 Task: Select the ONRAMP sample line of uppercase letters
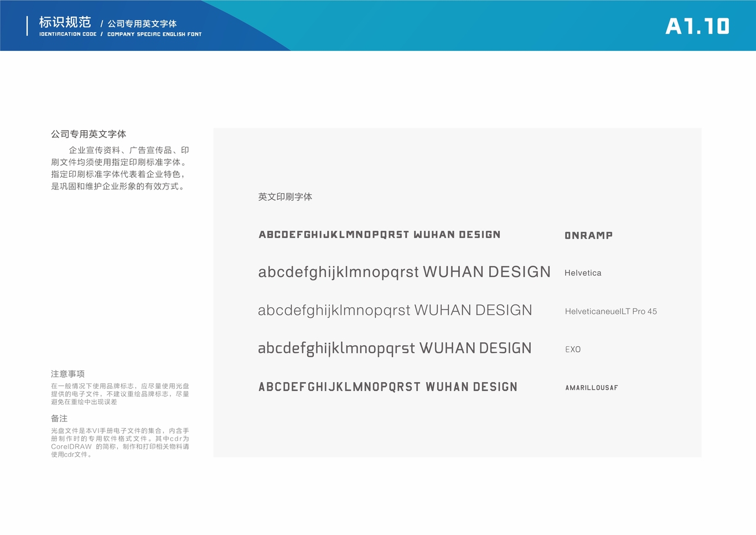pyautogui.click(x=380, y=235)
